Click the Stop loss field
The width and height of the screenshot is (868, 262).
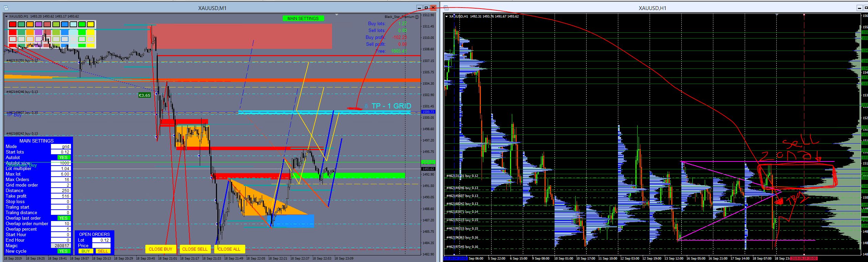click(x=61, y=201)
